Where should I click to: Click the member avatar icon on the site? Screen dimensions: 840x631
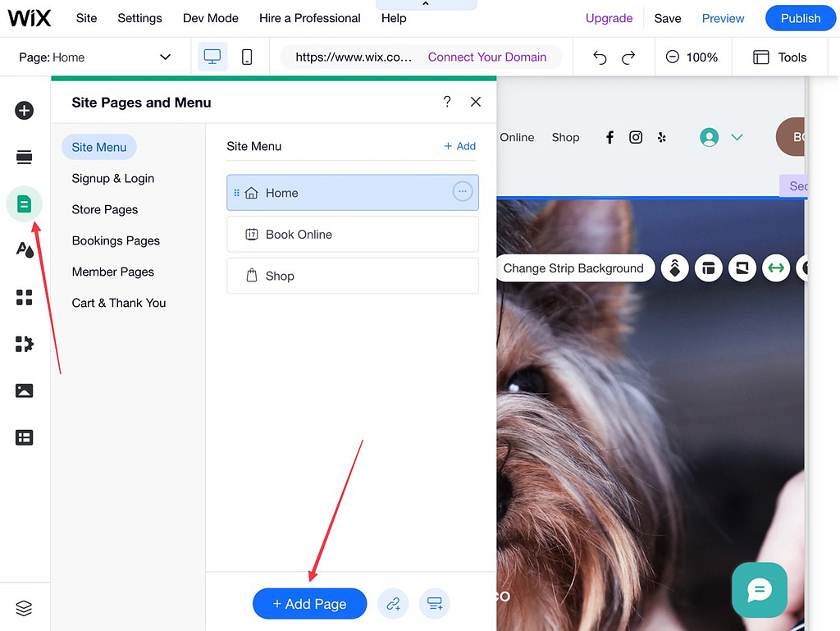[x=710, y=137]
